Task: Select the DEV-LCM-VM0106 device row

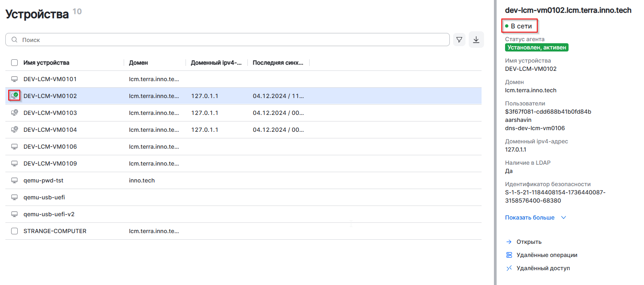Action: [x=50, y=147]
